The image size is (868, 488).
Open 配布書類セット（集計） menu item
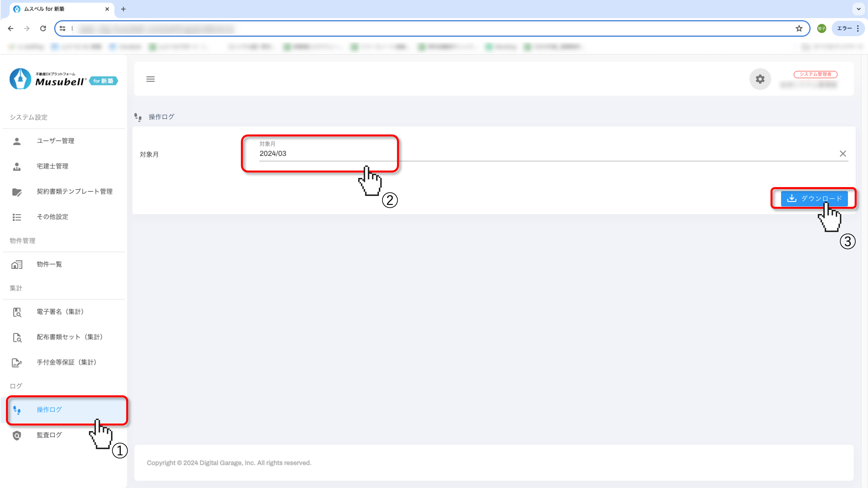point(69,337)
